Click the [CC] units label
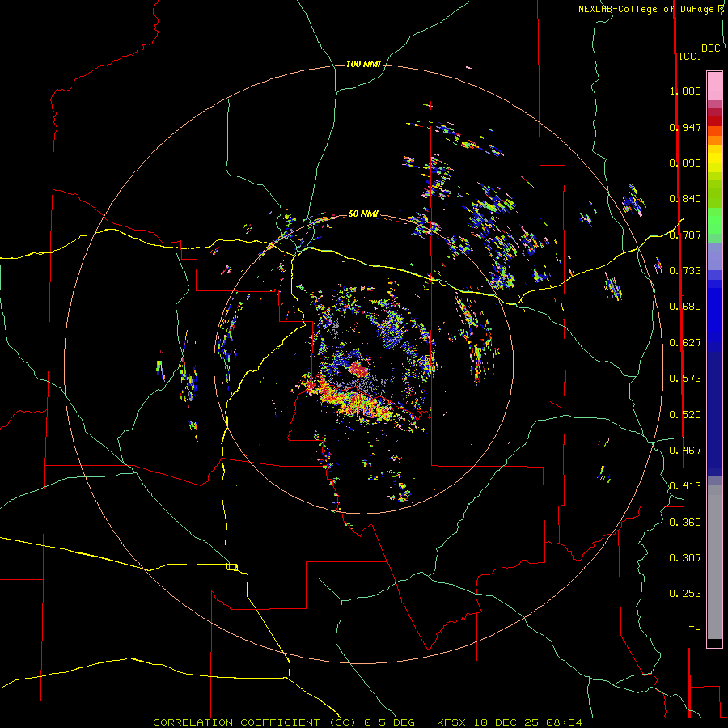 tap(691, 56)
